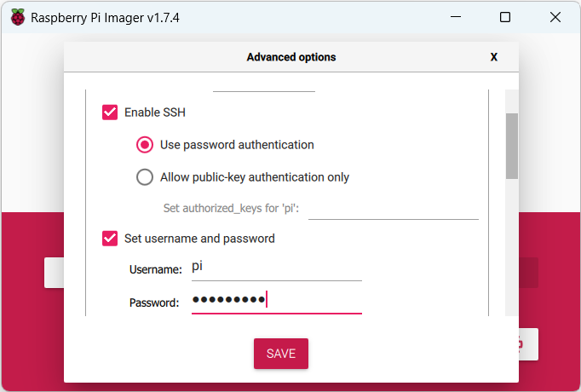Select Use password authentication option
The image size is (581, 392).
tap(145, 145)
